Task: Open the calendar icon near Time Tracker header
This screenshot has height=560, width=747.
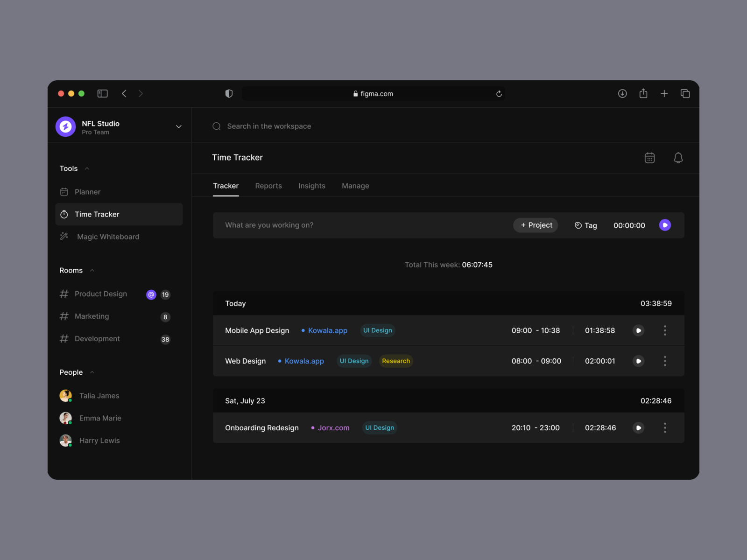Action: [649, 158]
